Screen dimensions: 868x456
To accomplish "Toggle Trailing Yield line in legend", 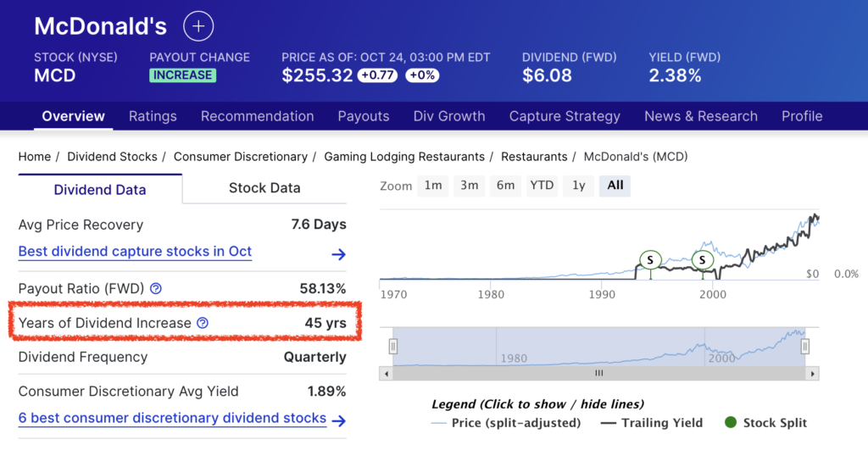I will click(x=652, y=423).
